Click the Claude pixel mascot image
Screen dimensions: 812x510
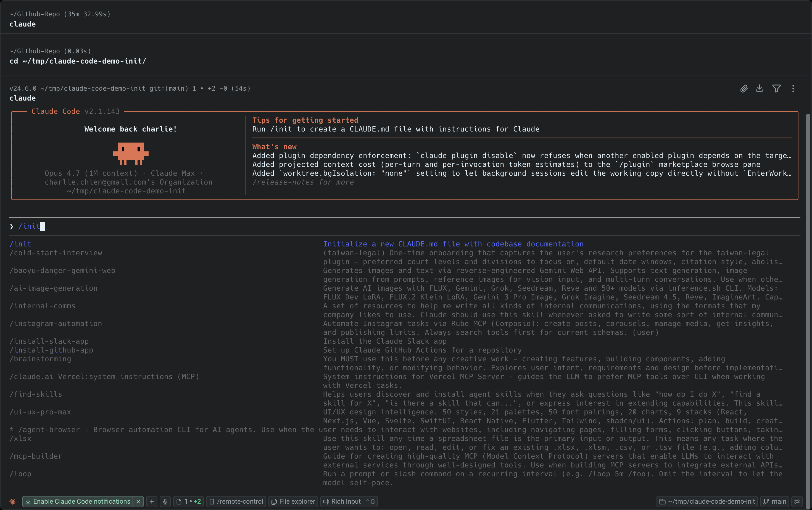(131, 154)
